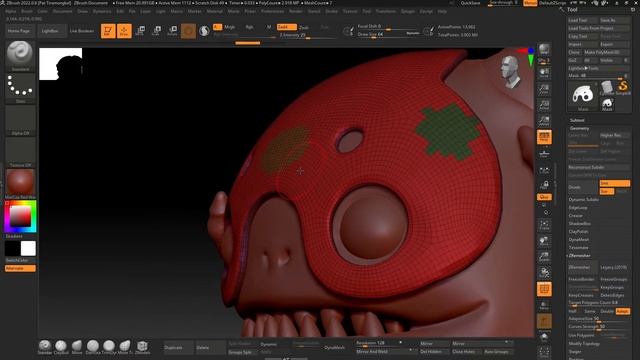Open the Dots stroke selector
The image size is (640, 360).
click(20, 88)
